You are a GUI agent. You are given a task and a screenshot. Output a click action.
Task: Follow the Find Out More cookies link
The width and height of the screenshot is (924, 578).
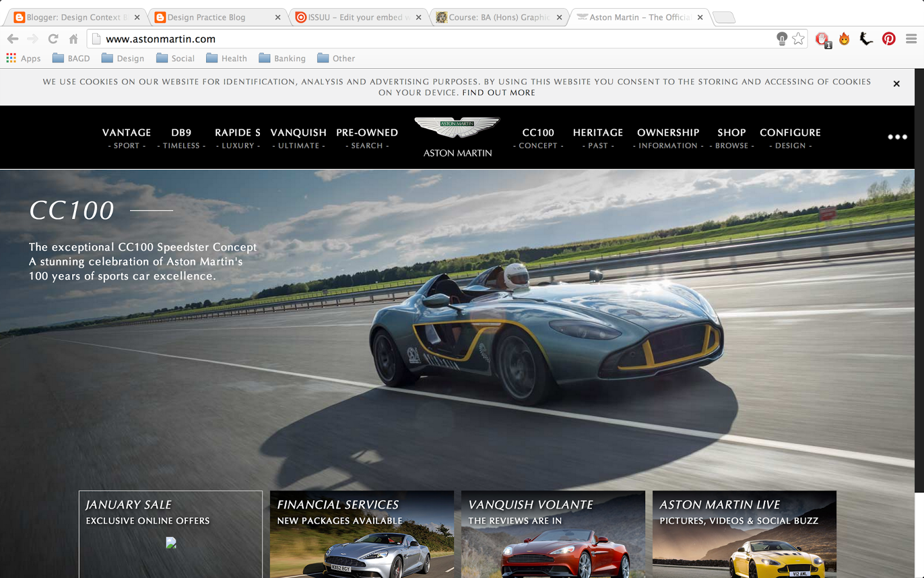coord(498,92)
